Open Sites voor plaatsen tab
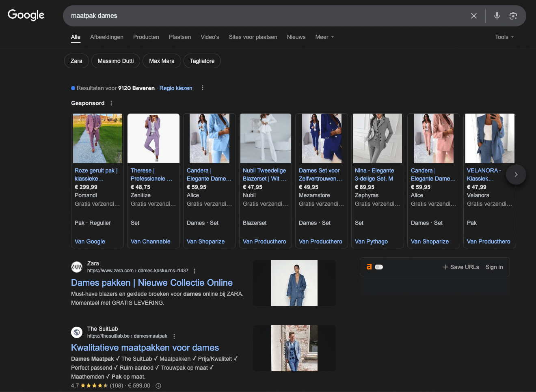Screen dimensions: 536x392 pos(253,37)
